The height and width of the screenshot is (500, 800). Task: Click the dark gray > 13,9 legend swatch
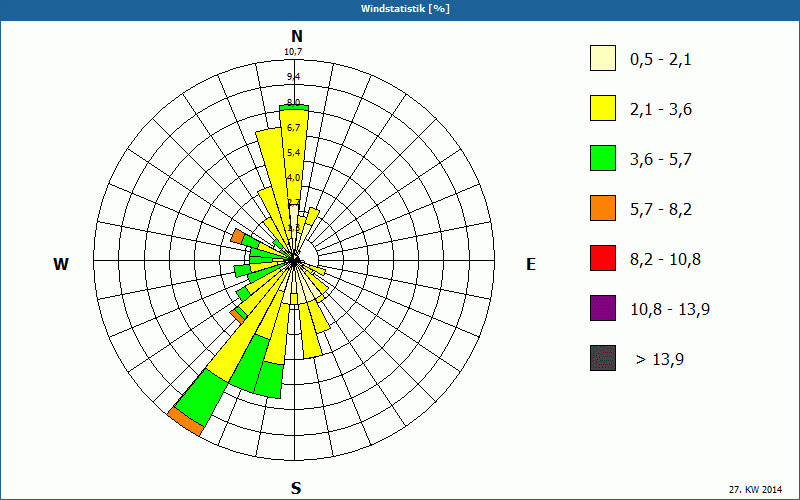tap(603, 358)
